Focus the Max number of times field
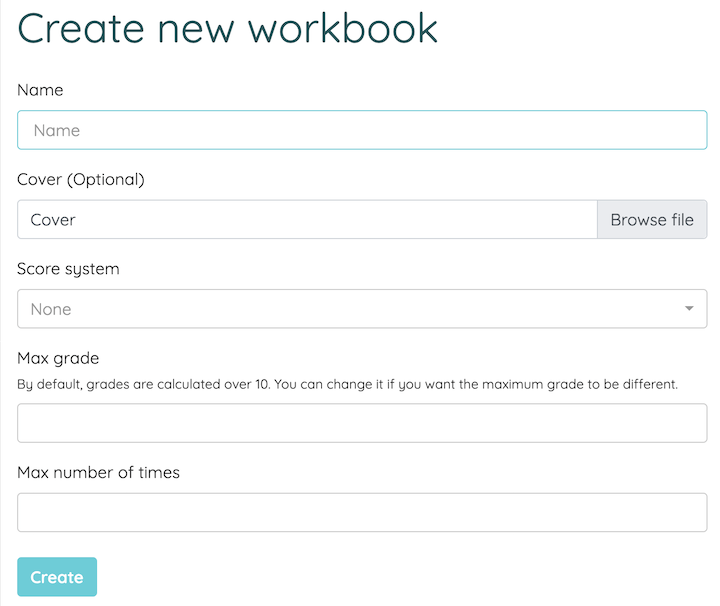The height and width of the screenshot is (606, 720). (362, 512)
